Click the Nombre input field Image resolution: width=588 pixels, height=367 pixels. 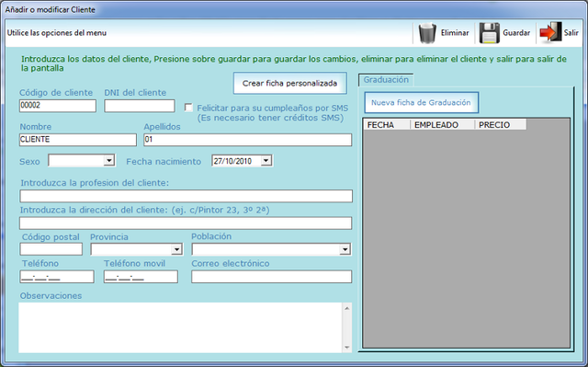pos(78,140)
